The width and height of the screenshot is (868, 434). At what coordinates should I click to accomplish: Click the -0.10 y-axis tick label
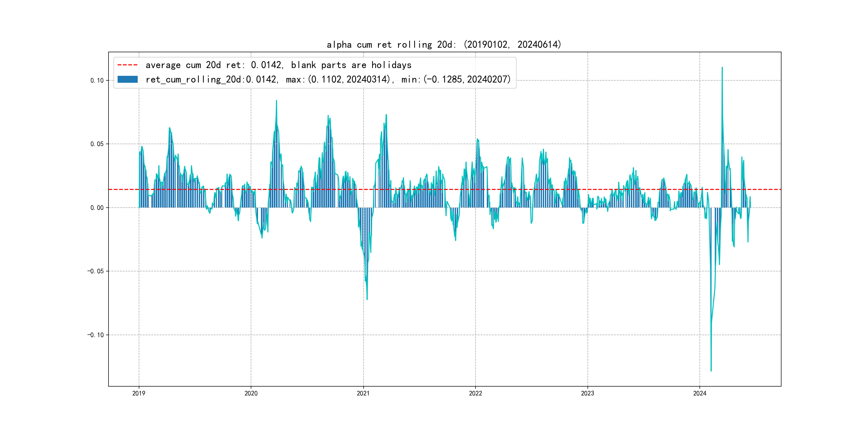[x=95, y=335]
